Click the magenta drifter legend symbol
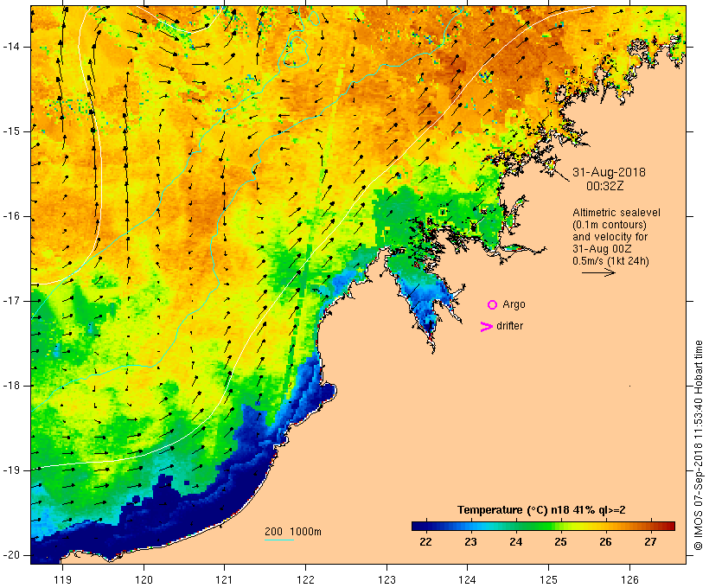The height and width of the screenshot is (588, 709). [486, 327]
